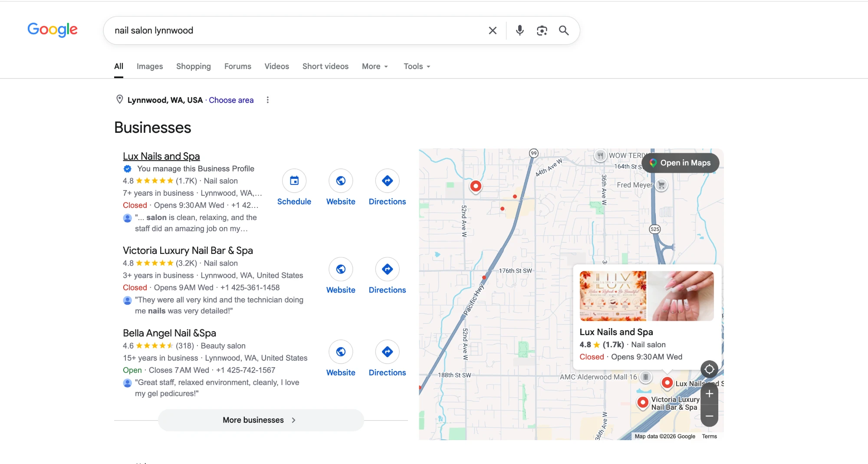Expand the More search filters dropdown

375,66
